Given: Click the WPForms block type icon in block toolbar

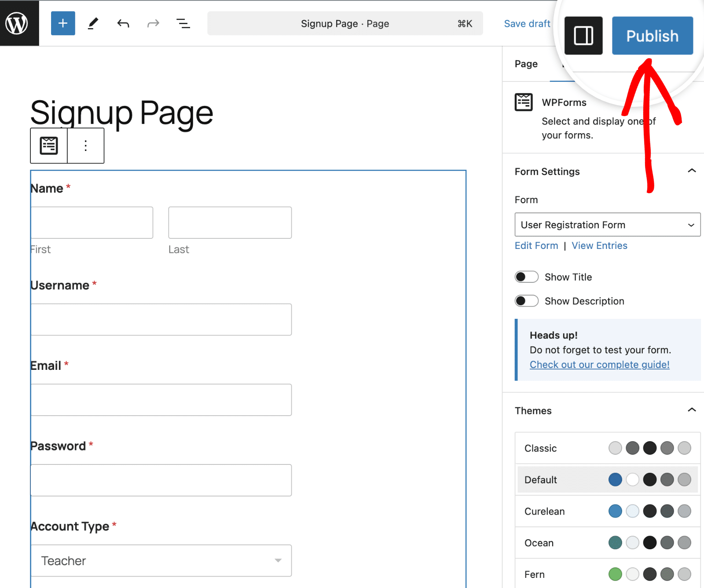Looking at the screenshot, I should 49,146.
